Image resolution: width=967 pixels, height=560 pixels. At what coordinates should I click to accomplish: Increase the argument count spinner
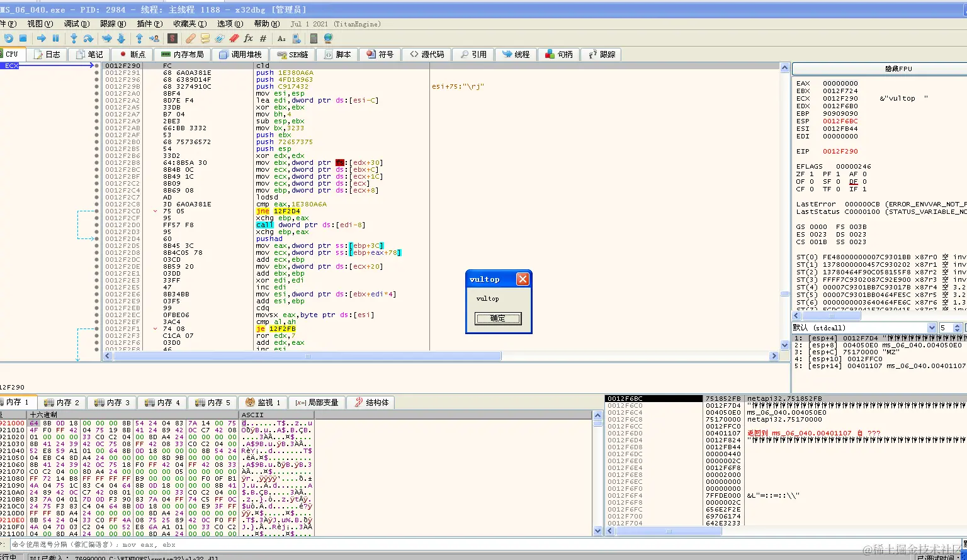(958, 325)
